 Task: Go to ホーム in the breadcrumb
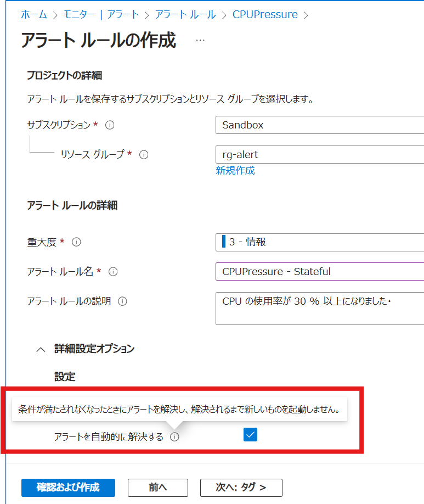click(34, 15)
